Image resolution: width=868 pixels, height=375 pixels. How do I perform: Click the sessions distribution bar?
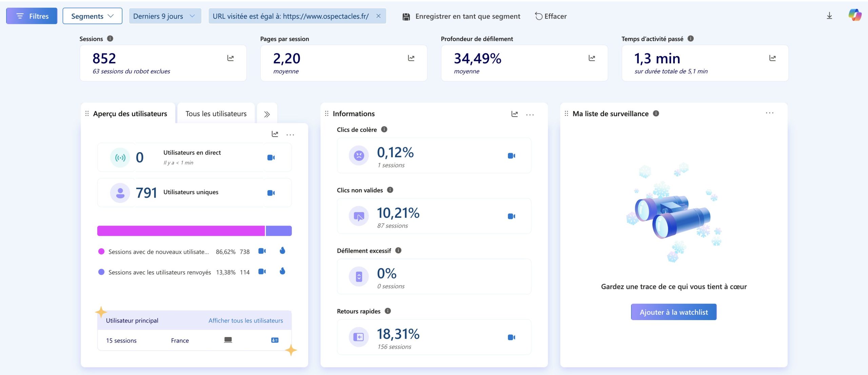point(194,231)
